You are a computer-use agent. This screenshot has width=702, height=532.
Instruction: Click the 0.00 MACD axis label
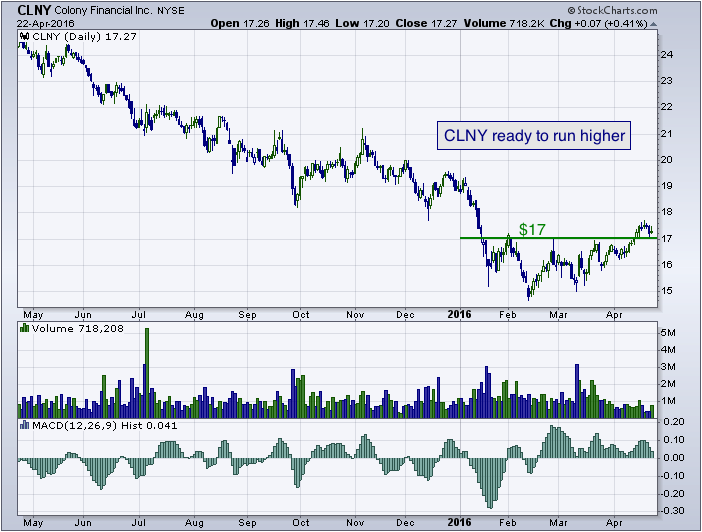pyautogui.click(x=674, y=458)
